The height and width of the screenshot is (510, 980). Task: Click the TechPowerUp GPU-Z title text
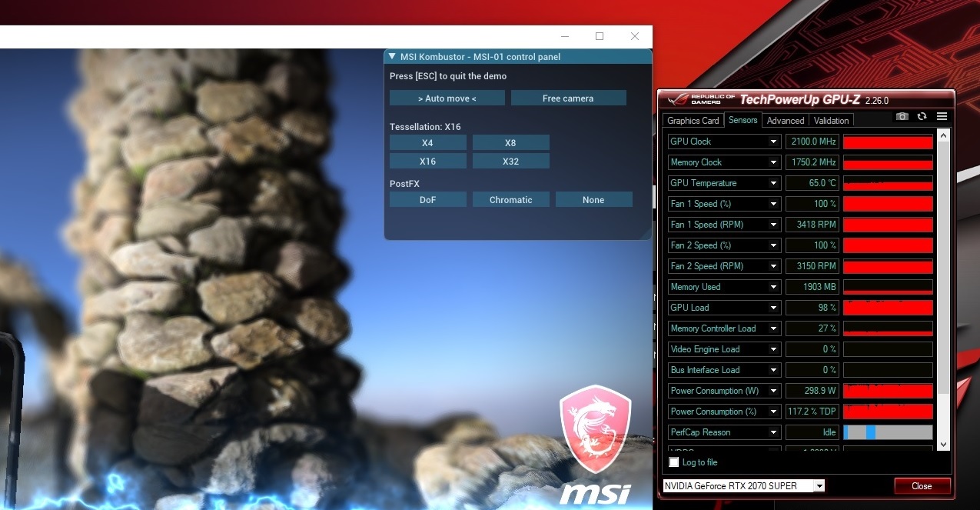tap(800, 99)
